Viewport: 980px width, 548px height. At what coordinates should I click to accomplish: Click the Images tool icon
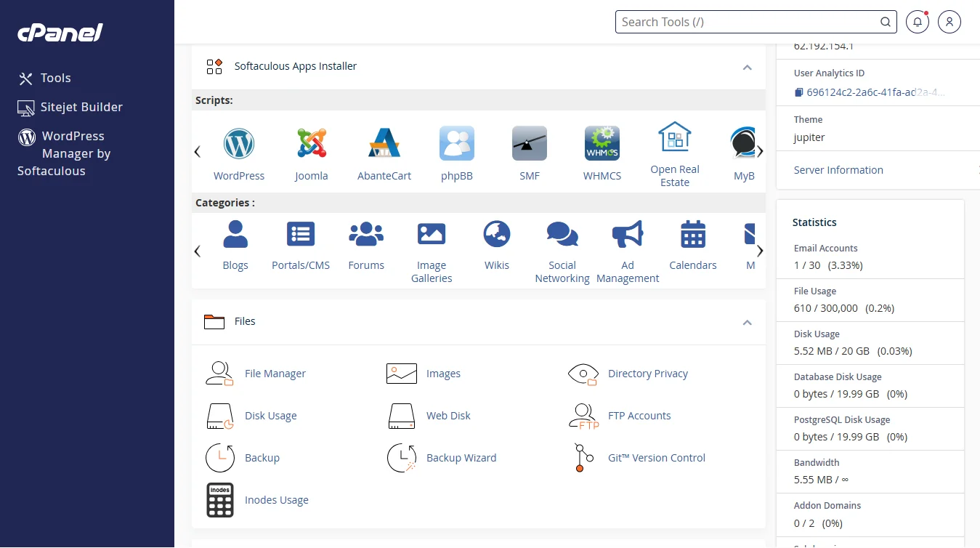pos(402,374)
